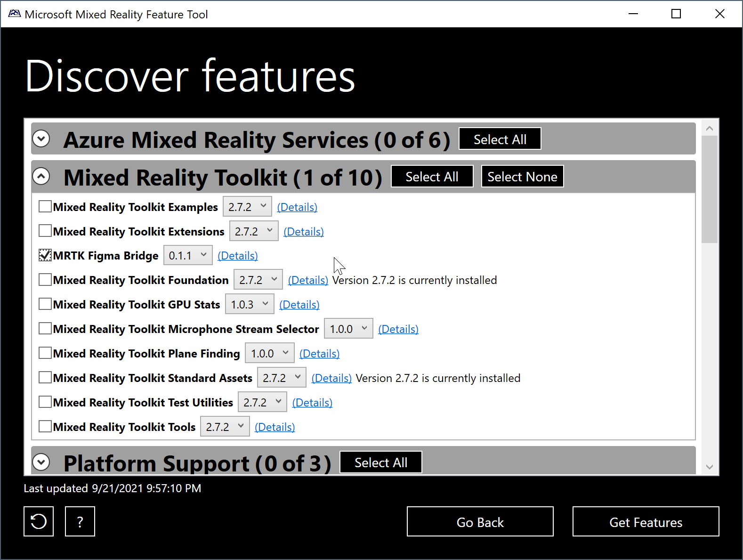Collapse the Mixed Reality Toolkit section
Screen dimensions: 743x560
pos(41,177)
